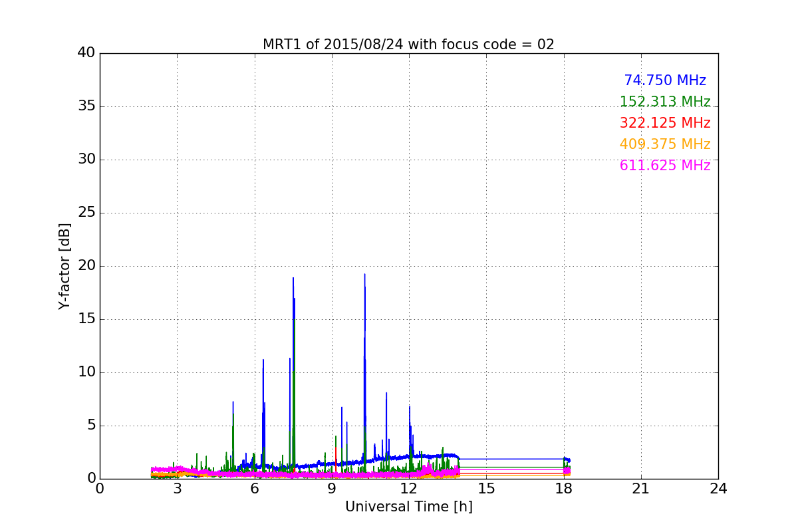The height and width of the screenshot is (532, 798).
Task: Click the plot title MRT1 of 2015/08/24
Action: [x=408, y=45]
